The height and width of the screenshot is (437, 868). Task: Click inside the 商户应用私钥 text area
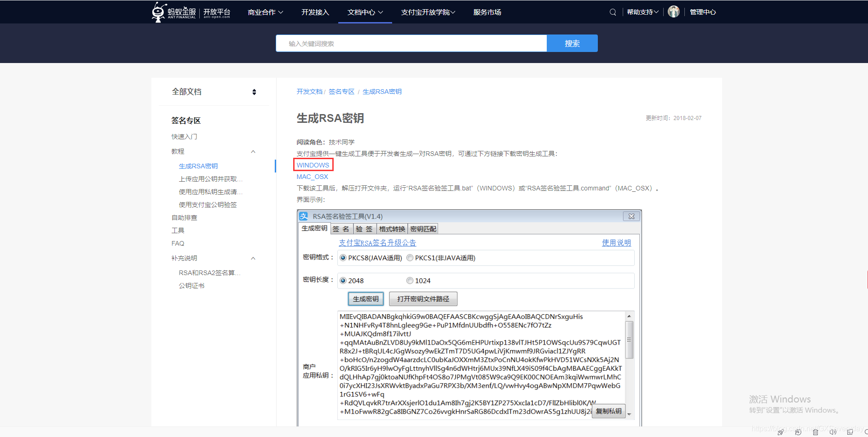pyautogui.click(x=481, y=366)
